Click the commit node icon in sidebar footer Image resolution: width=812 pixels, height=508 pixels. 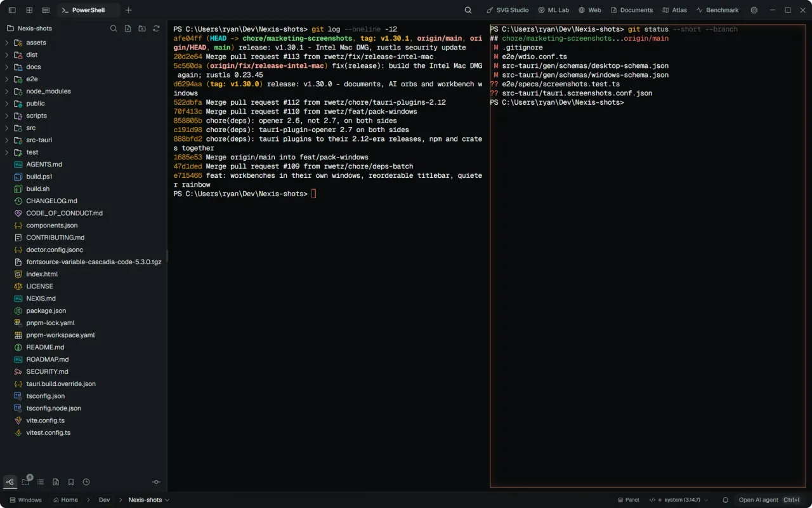[x=156, y=482]
